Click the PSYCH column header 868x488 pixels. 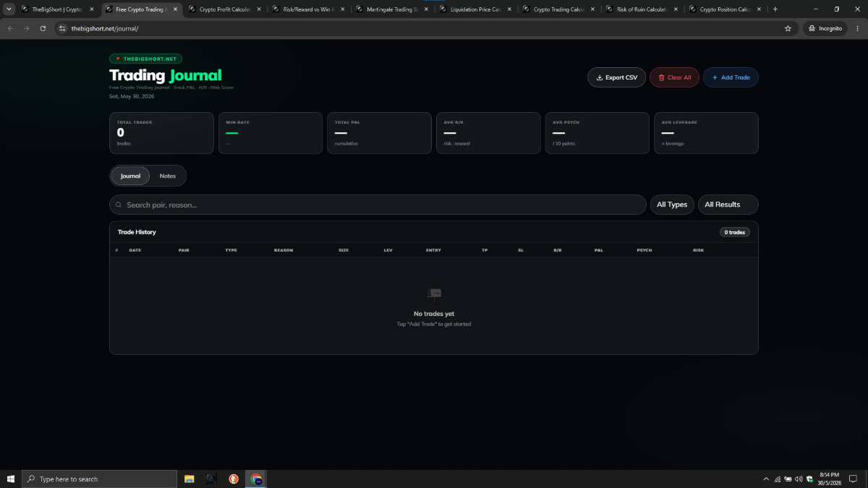(644, 250)
